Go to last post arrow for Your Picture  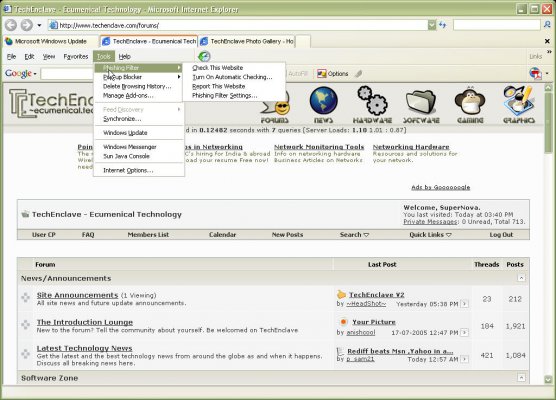click(x=464, y=333)
